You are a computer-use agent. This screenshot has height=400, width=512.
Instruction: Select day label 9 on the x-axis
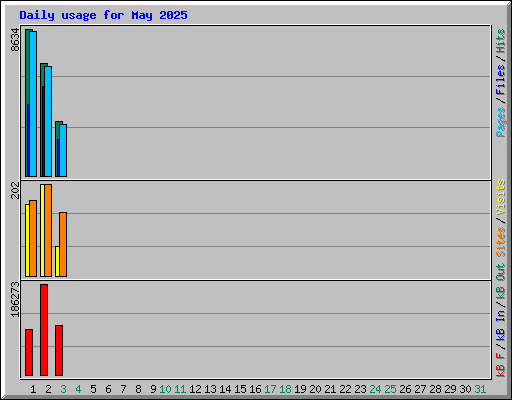[x=153, y=389]
